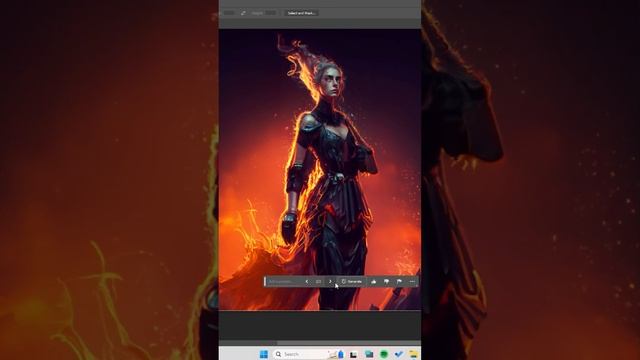Open the green Spotify taskbar icon
The image size is (640, 360).
point(384,354)
